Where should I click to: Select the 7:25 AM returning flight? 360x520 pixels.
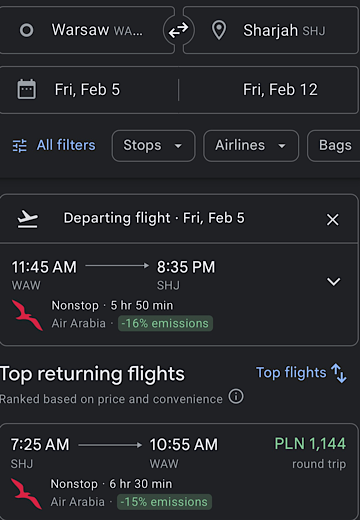[x=179, y=472]
